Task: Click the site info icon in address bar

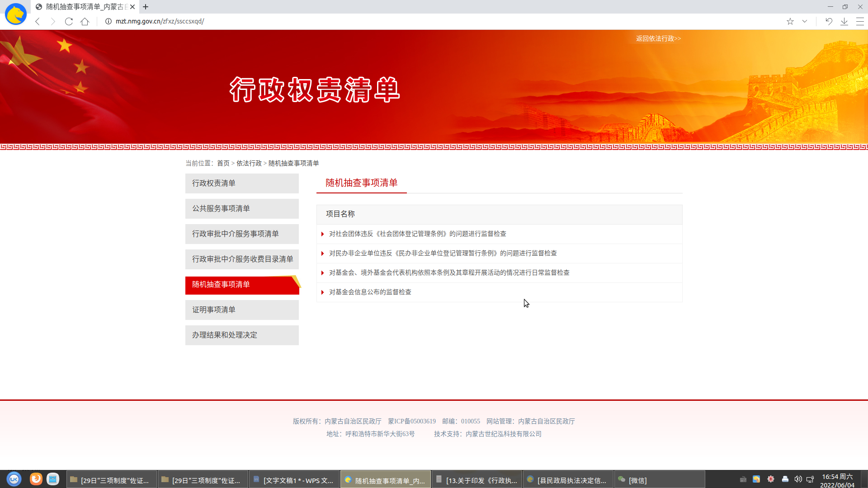Action: [x=108, y=21]
